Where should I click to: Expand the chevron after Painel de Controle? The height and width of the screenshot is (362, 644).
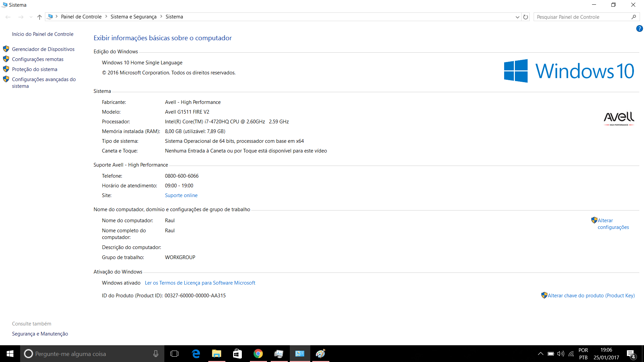pyautogui.click(x=106, y=16)
